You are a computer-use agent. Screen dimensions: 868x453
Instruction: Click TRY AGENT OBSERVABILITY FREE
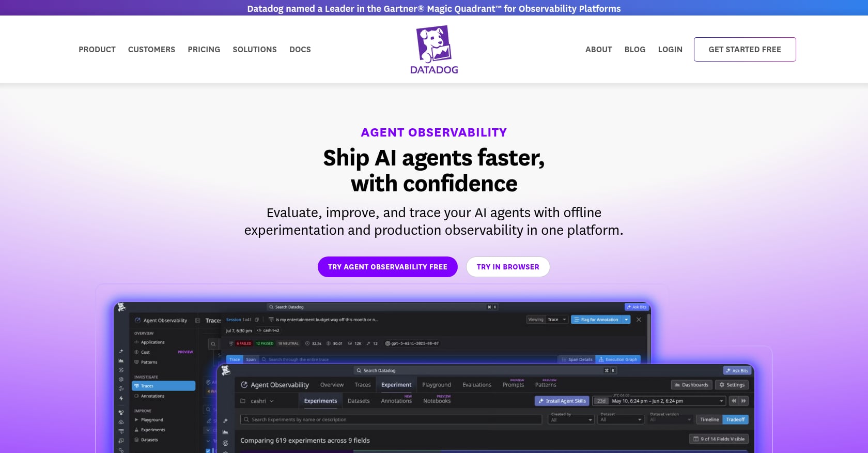pos(388,267)
